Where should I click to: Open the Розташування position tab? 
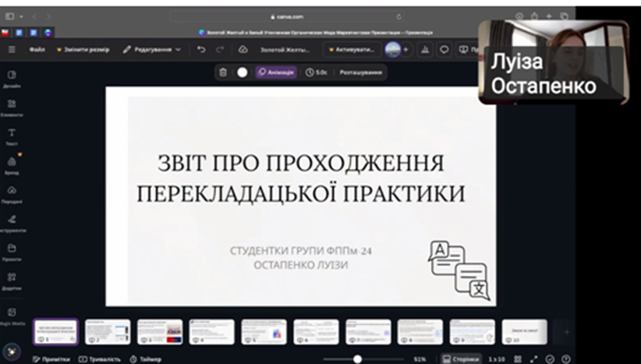tap(361, 72)
